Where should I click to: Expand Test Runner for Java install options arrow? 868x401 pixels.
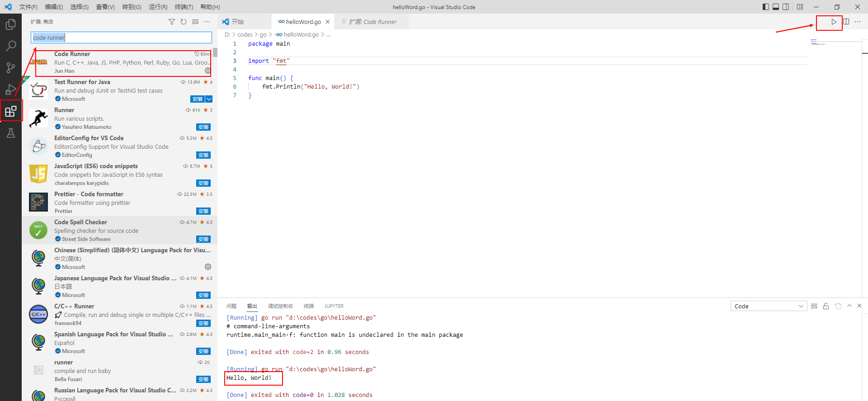209,99
